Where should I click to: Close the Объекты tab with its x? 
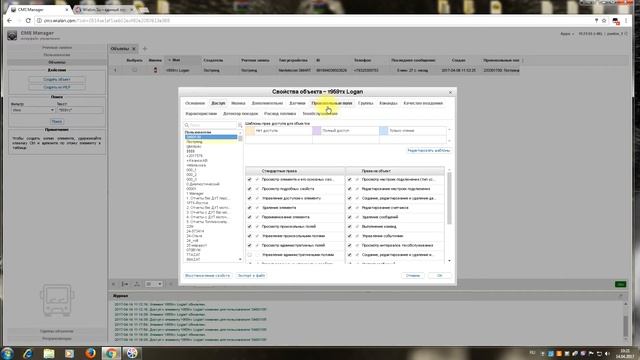133,49
